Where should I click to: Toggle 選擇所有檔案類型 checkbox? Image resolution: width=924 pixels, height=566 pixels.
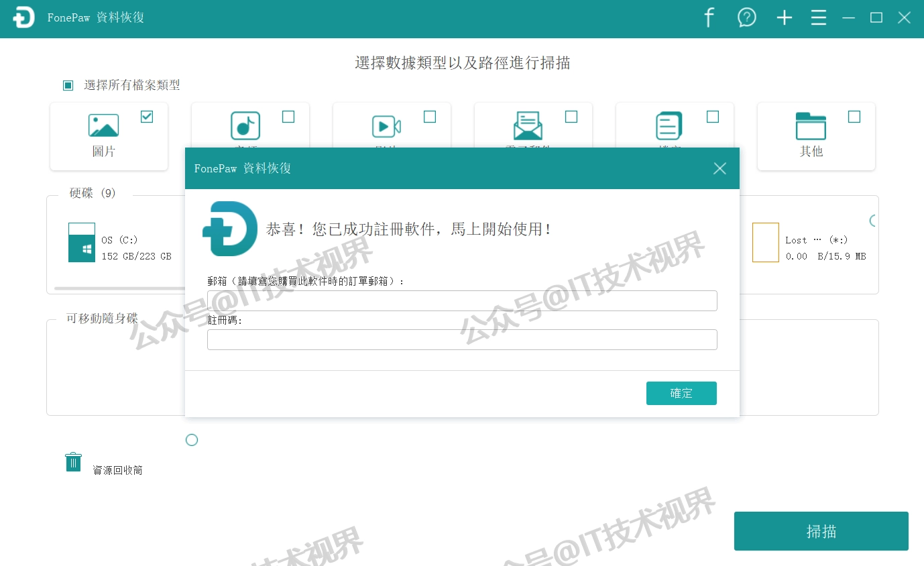click(x=68, y=85)
